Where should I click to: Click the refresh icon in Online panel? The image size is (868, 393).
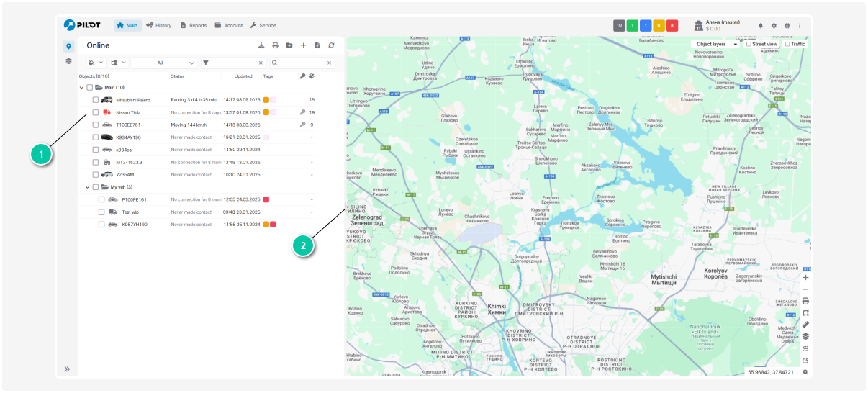331,45
